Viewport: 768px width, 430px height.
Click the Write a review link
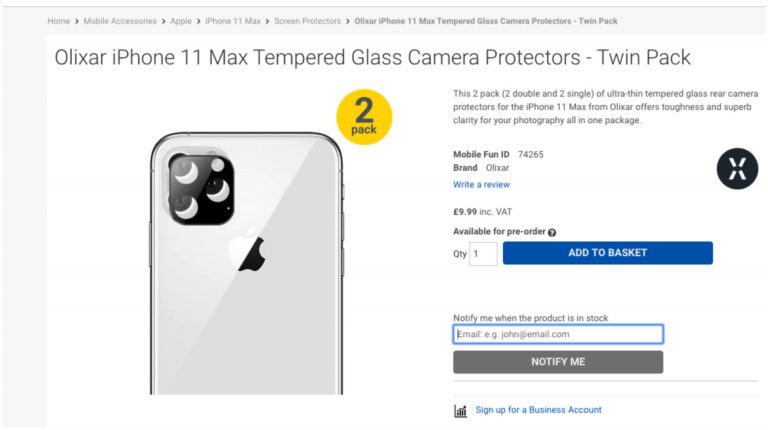[481, 184]
